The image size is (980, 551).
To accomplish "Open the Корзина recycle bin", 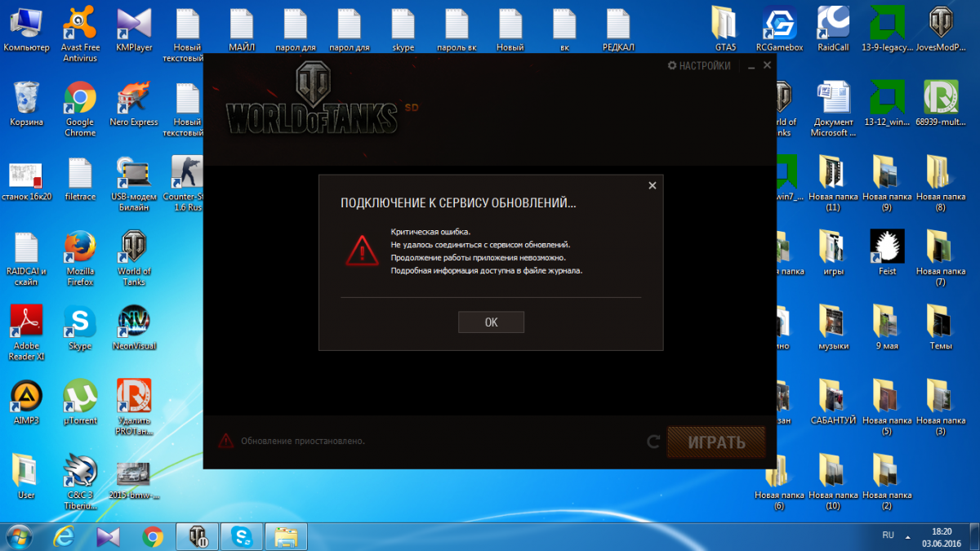I will (27, 104).
